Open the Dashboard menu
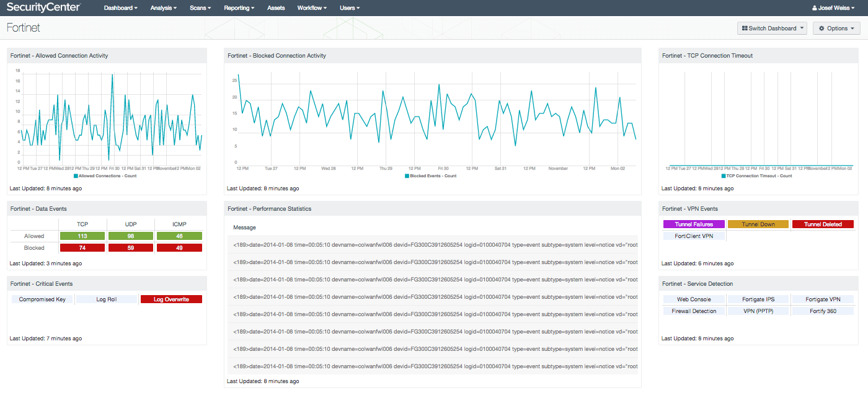868x398 pixels. point(120,8)
